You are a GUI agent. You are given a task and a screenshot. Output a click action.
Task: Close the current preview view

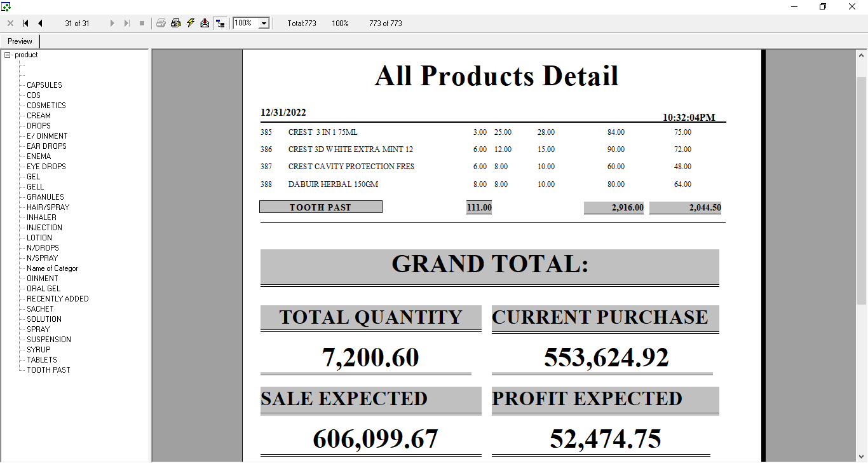coord(10,24)
